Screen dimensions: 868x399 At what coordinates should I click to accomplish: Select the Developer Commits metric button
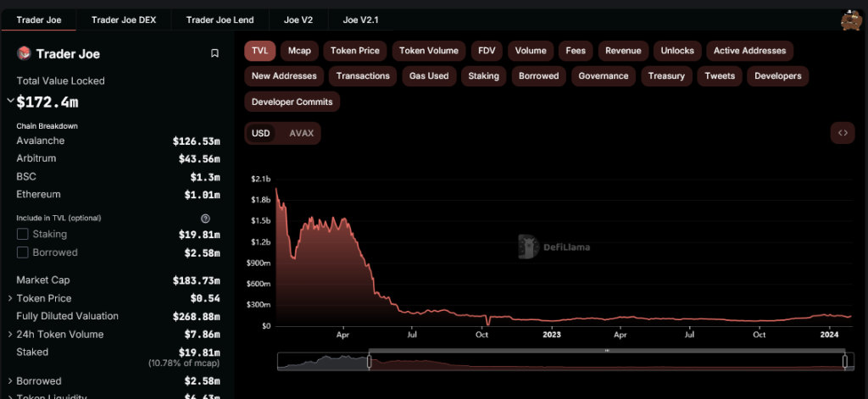pyautogui.click(x=292, y=102)
